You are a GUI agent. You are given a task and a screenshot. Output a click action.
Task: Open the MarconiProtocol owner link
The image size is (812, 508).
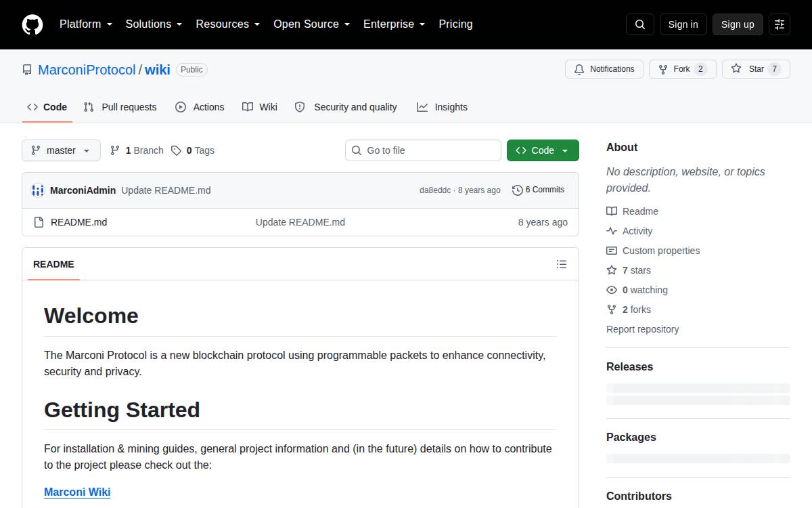[x=87, y=70]
